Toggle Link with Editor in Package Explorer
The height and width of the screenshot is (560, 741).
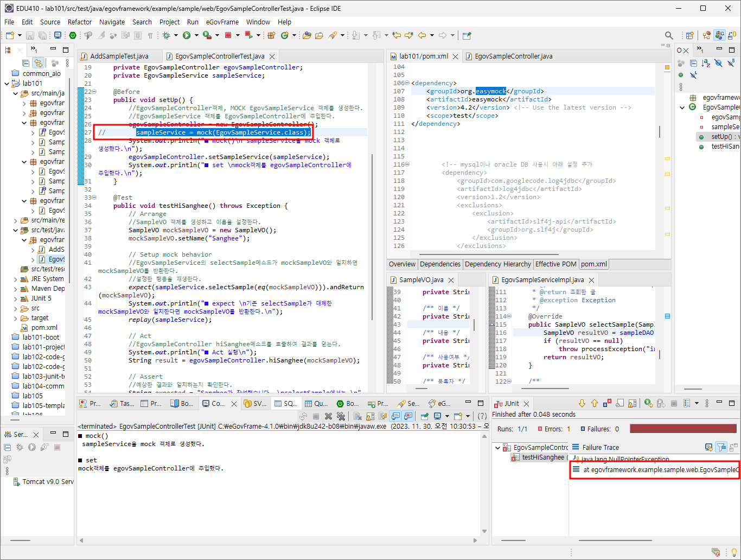pyautogui.click(x=38, y=62)
